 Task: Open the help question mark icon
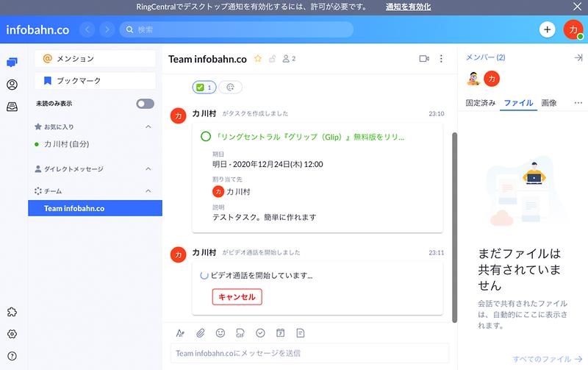[12, 356]
